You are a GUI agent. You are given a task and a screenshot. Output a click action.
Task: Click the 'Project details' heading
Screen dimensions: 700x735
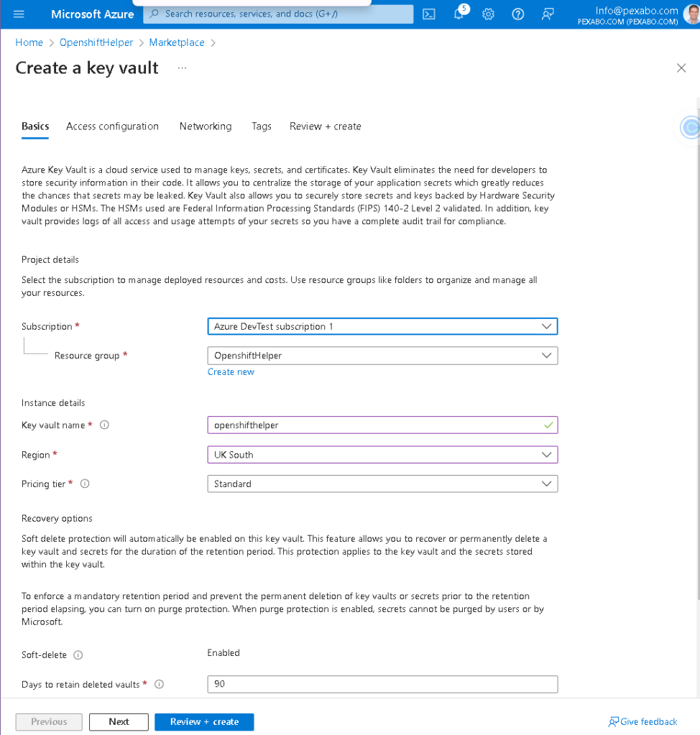point(50,259)
